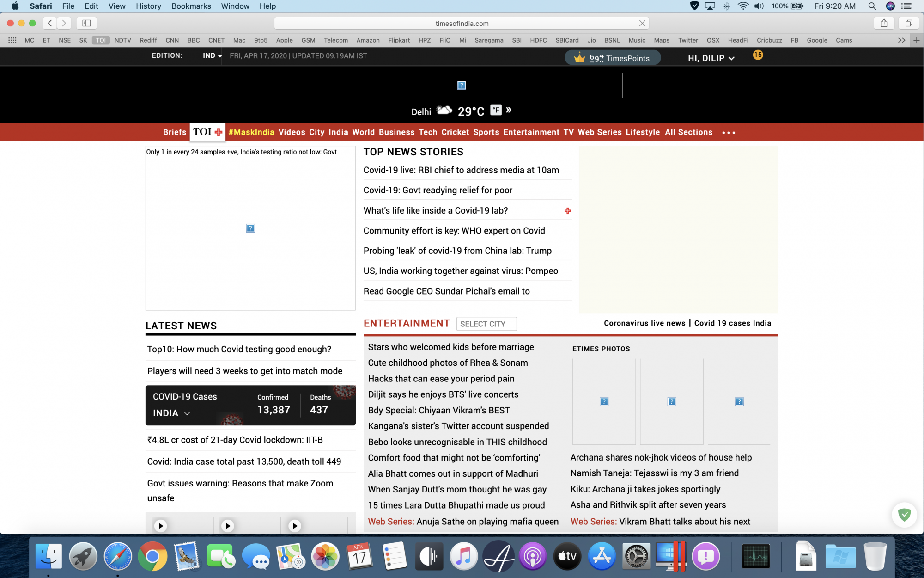Open Sundar Pichai email story
The height and width of the screenshot is (578, 924).
(x=447, y=291)
